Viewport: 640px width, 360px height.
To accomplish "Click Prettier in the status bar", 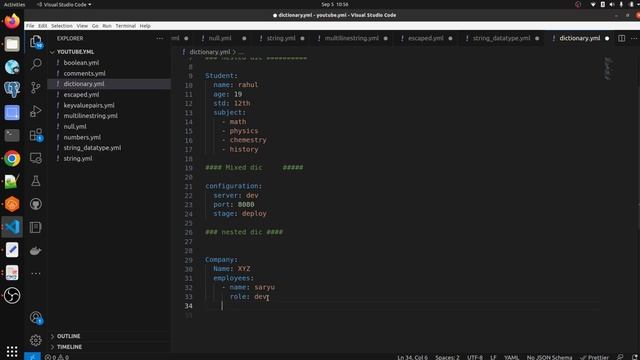I will tap(594, 357).
